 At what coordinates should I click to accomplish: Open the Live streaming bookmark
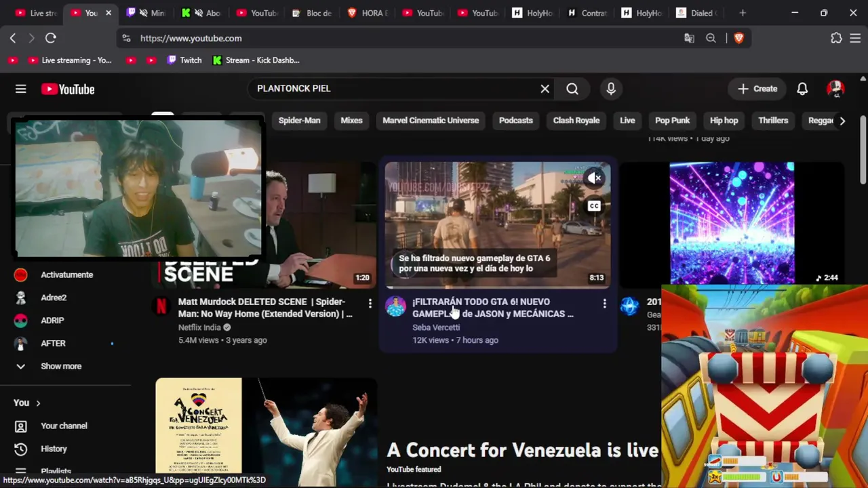(70, 60)
